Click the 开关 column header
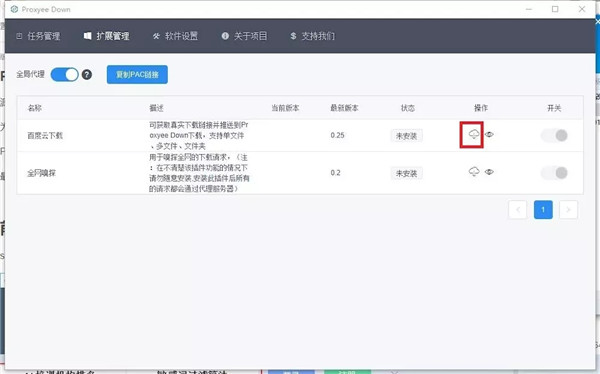This screenshot has height=374, width=600. point(554,108)
